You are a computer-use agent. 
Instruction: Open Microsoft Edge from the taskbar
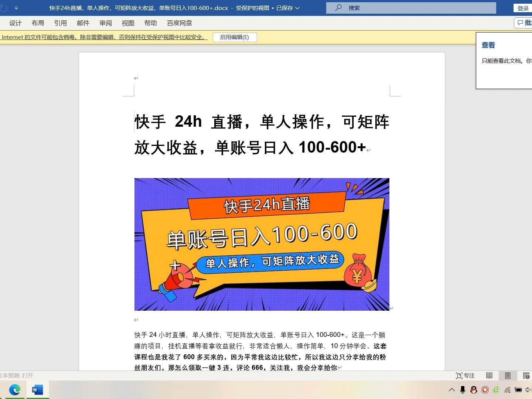click(15, 390)
